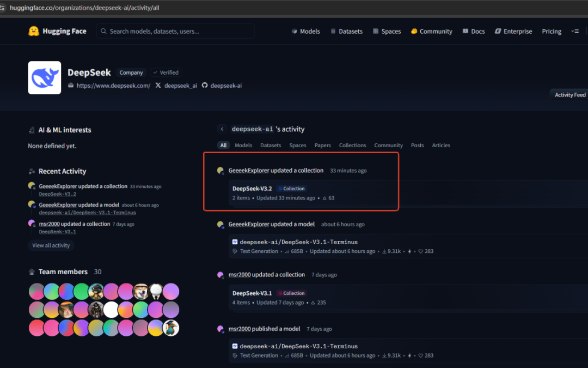Click the Text Generation tag on first Terminus card
This screenshot has height=368, width=588.
259,251
